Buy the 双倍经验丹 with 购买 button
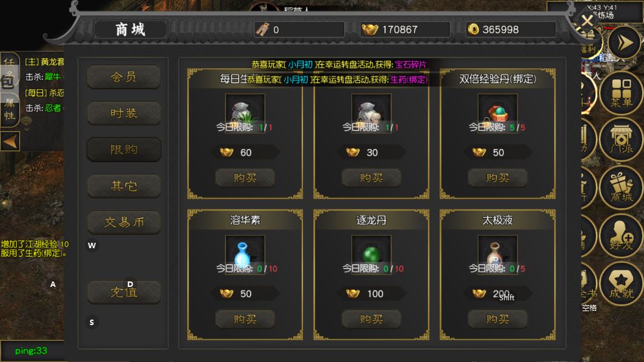This screenshot has width=644, height=362. [x=497, y=178]
